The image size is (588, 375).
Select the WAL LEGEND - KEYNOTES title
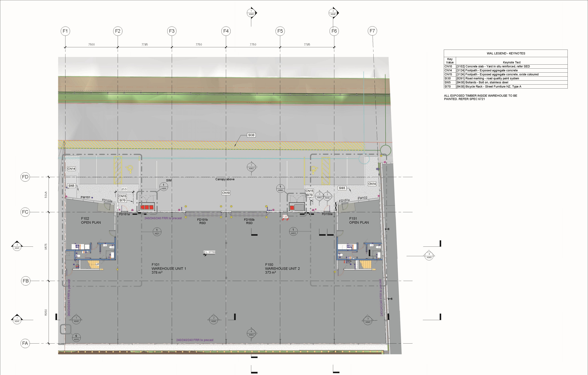pyautogui.click(x=506, y=53)
